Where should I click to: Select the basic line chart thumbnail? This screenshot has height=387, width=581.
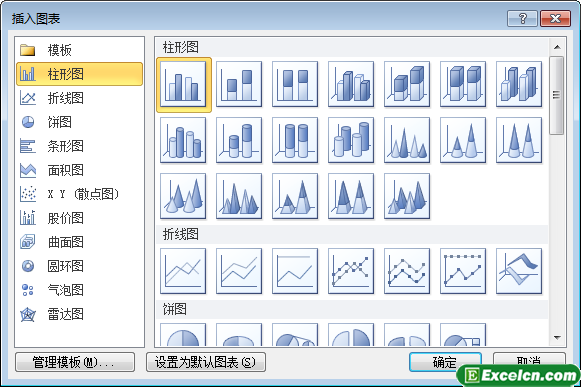coord(183,271)
